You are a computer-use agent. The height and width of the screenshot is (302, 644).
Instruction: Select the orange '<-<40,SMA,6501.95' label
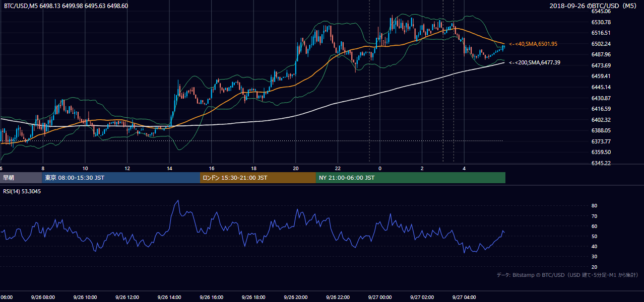point(533,44)
